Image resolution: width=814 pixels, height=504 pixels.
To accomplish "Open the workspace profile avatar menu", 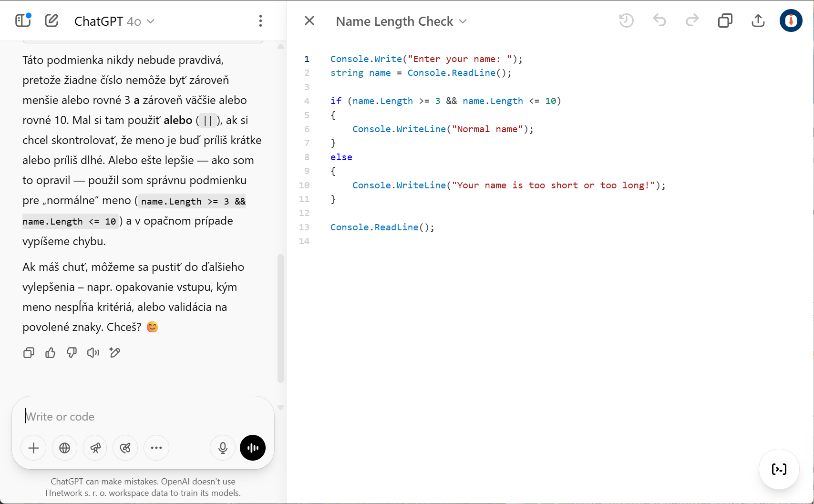I will (791, 21).
